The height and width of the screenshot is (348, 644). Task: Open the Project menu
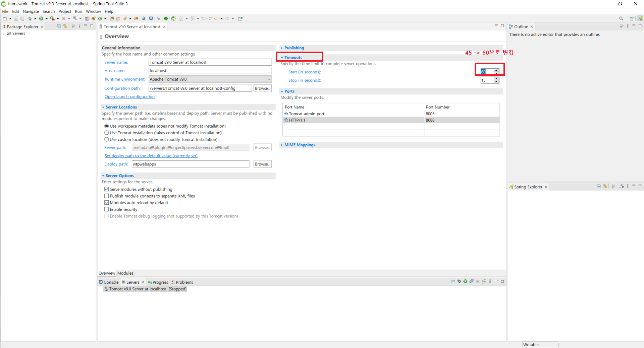(65, 11)
